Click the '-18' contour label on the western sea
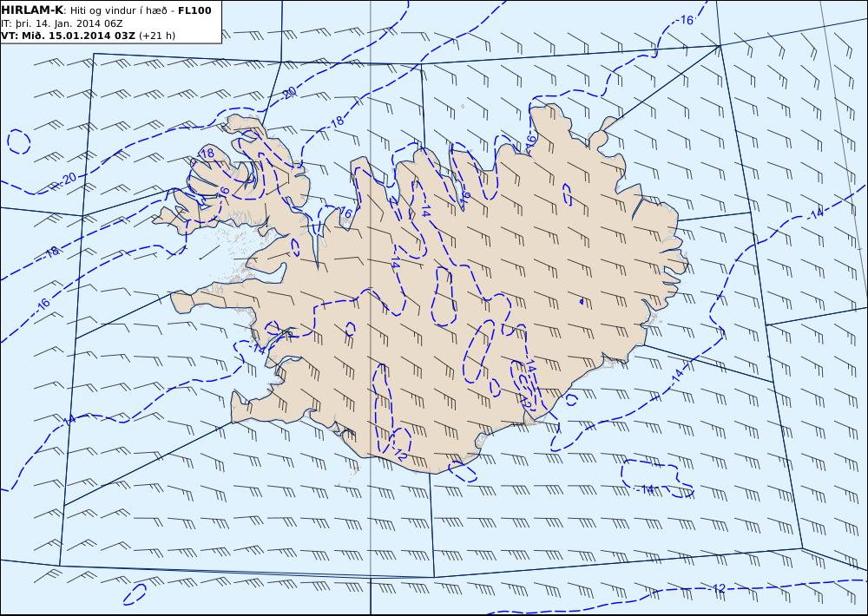The height and width of the screenshot is (616, 868). [51, 252]
